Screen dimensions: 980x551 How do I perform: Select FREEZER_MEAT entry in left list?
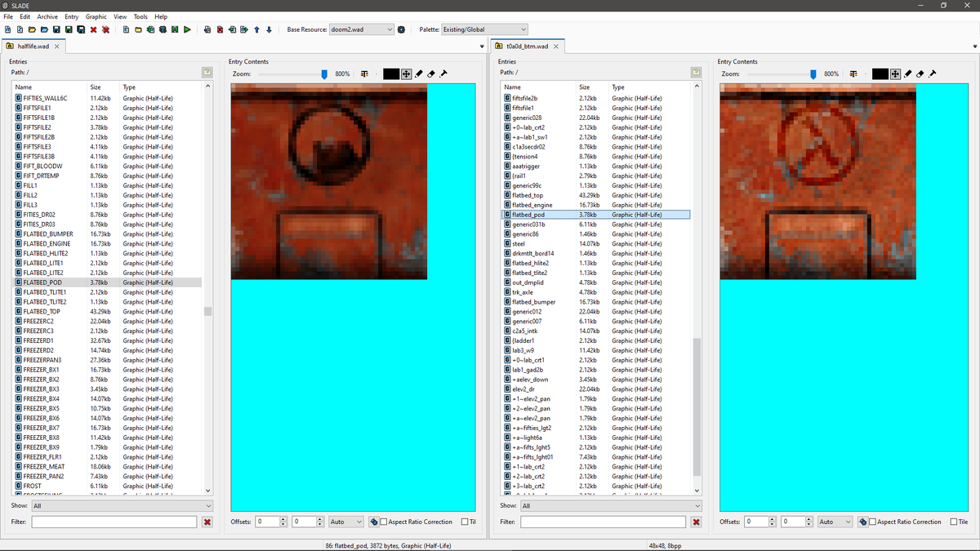coord(106,466)
